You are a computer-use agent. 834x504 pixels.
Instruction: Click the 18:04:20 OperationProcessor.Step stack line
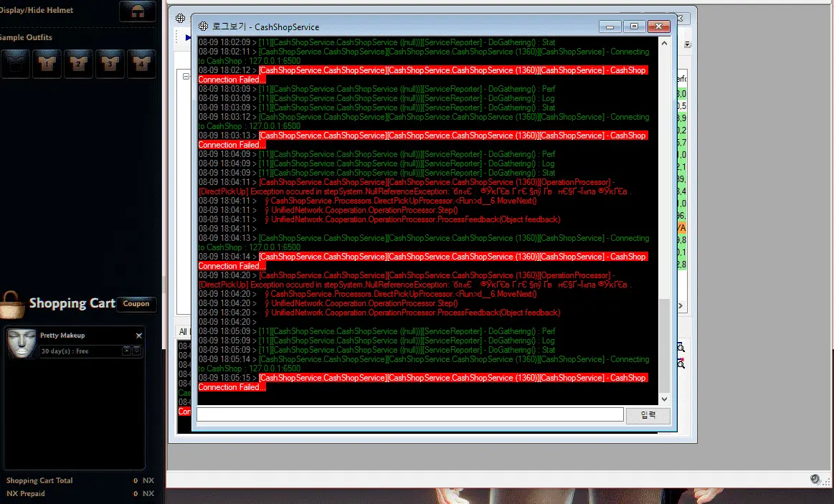(328, 303)
